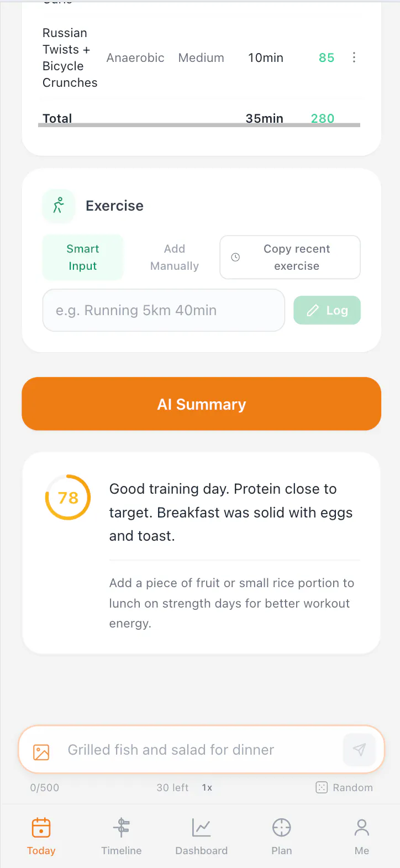Click the image upload icon in chat box
The width and height of the screenshot is (400, 868).
point(41,752)
